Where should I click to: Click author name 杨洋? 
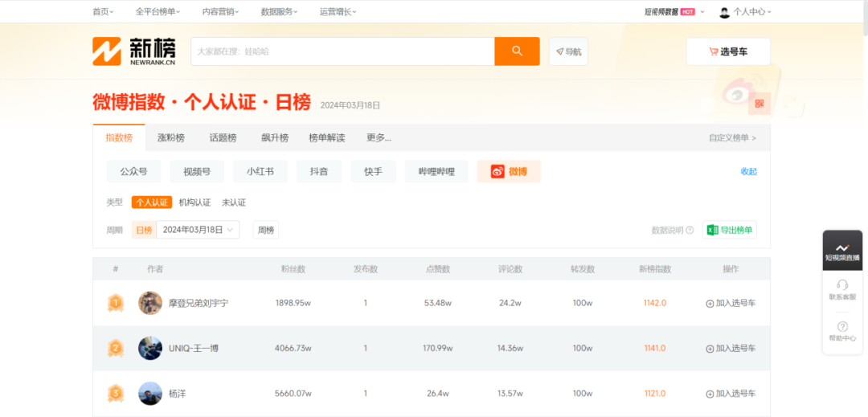point(177,394)
